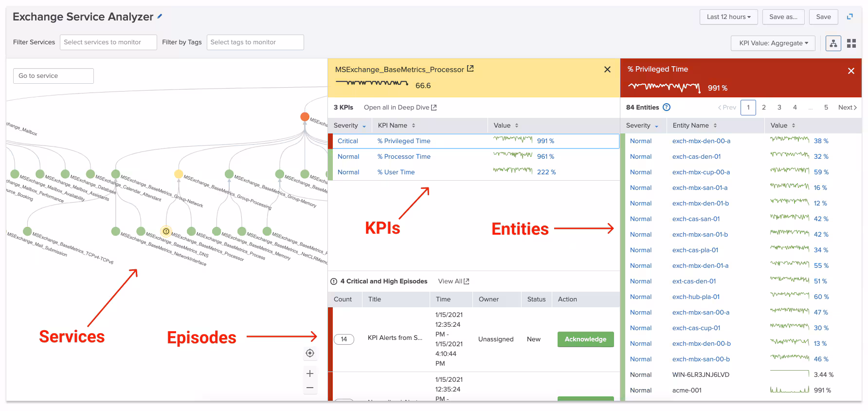This screenshot has height=411, width=868.
Task: Acknowledge the KPI Alerts episode
Action: point(585,339)
